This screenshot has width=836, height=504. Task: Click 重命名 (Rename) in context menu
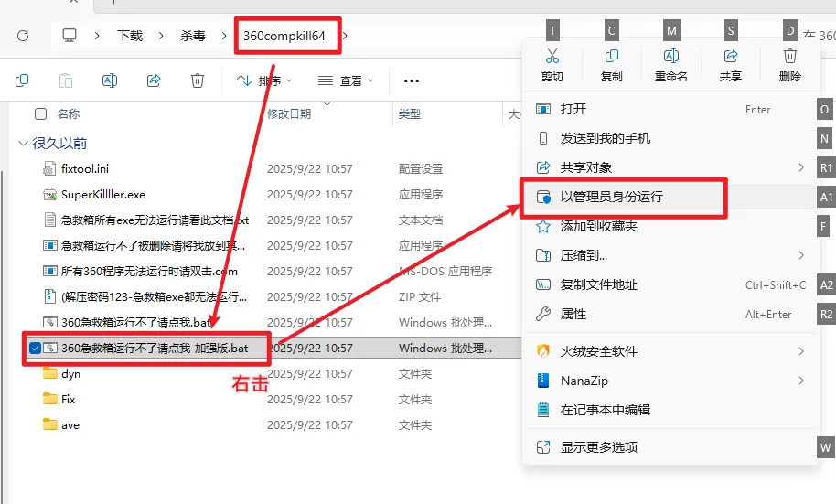pyautogui.click(x=671, y=65)
